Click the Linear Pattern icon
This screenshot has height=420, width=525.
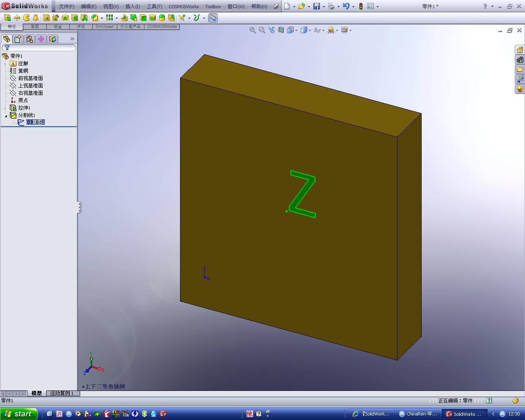point(109,18)
